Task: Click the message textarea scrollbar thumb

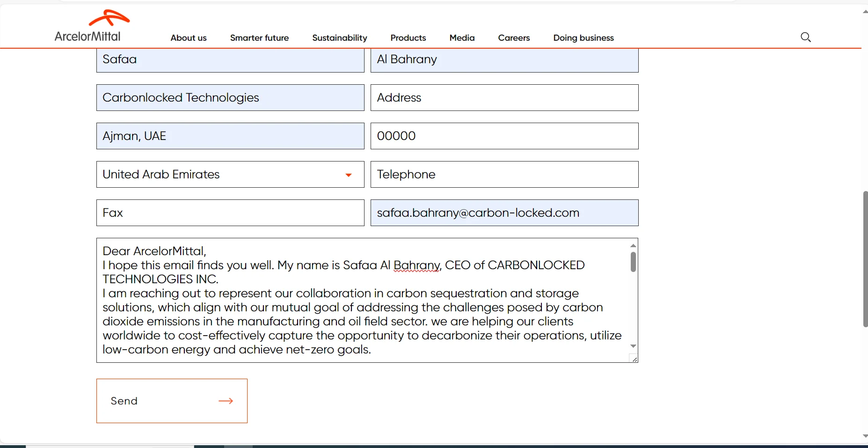Action: tap(633, 262)
